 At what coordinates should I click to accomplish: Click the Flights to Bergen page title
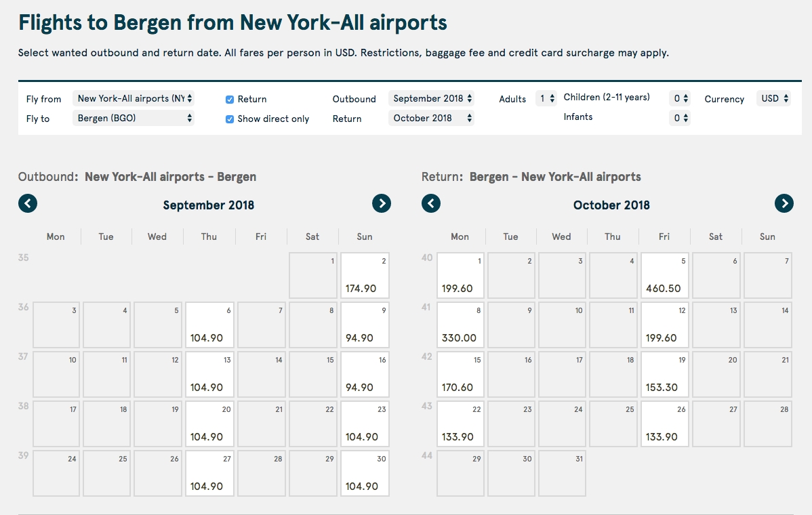coord(232,23)
